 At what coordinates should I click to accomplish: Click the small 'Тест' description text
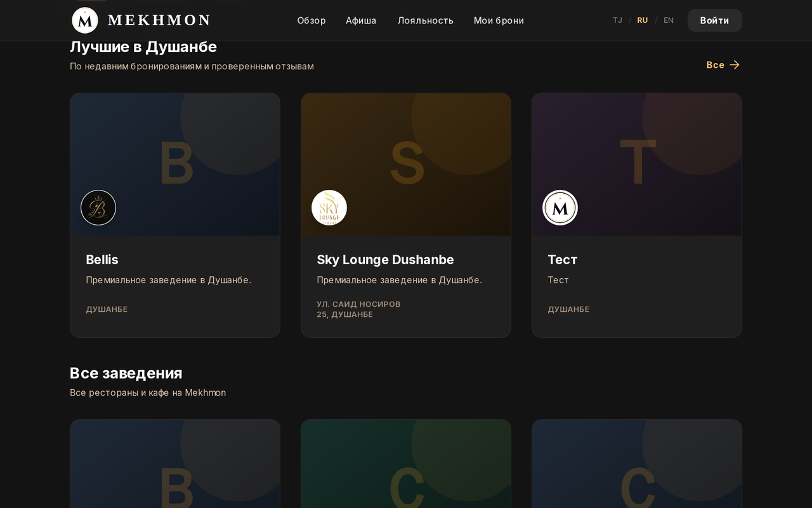click(x=558, y=280)
